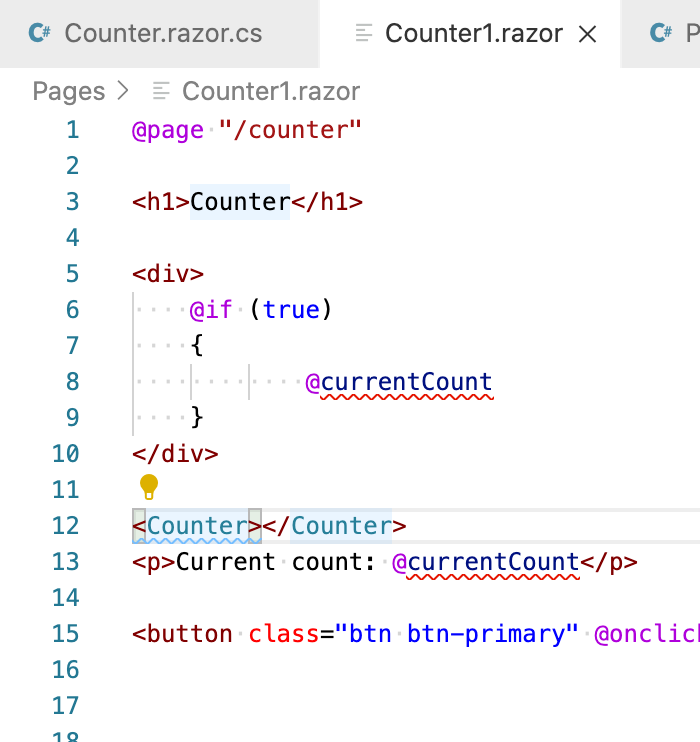Switch to the Counter.razor.cs tab
The height and width of the screenshot is (742, 700).
(159, 34)
